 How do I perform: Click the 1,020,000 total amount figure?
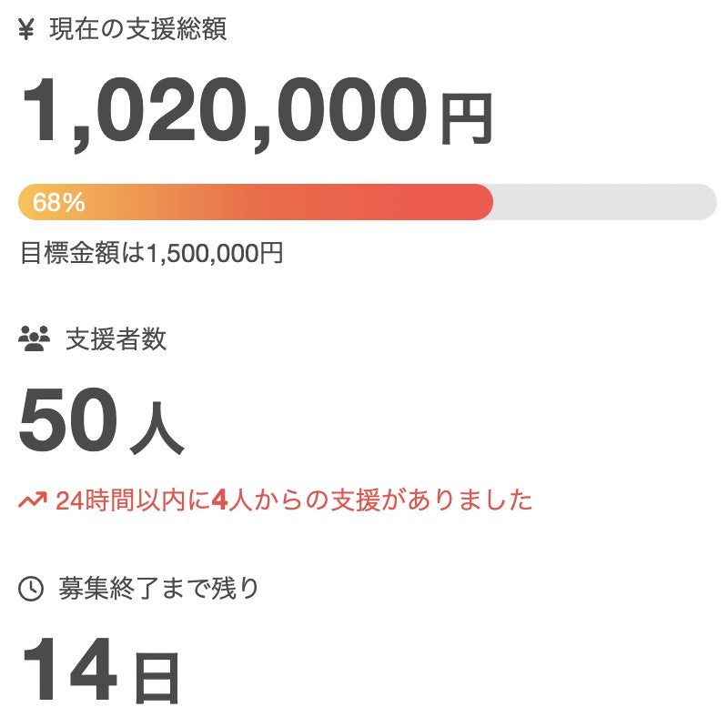(x=223, y=111)
